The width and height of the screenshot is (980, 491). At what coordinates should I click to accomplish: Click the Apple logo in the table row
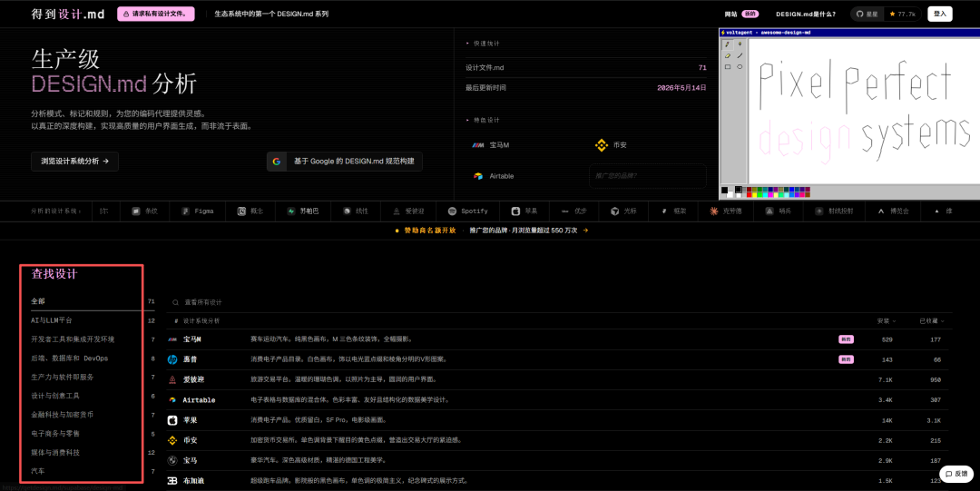coord(172,420)
